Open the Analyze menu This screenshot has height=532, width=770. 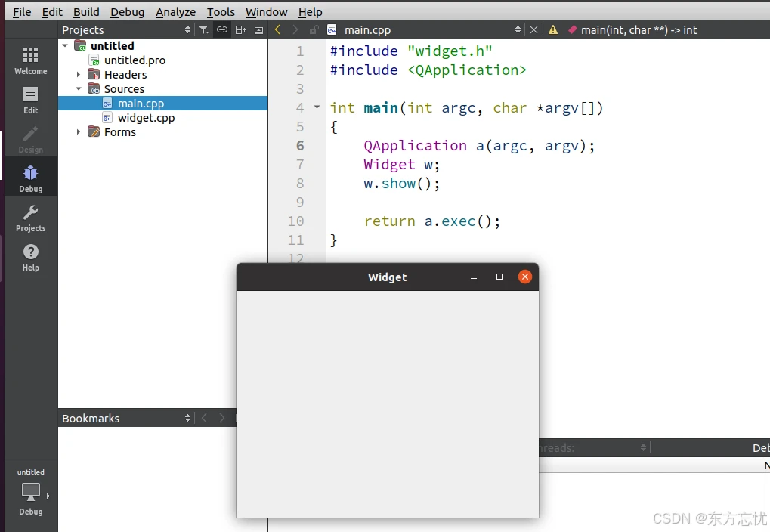click(x=175, y=12)
